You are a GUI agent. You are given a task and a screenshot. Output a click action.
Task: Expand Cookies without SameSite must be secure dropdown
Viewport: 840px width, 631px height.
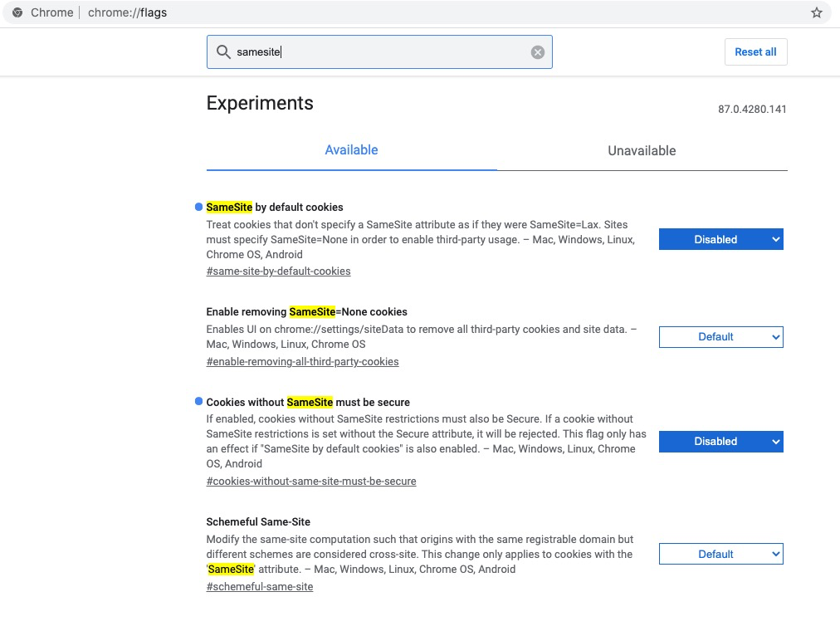coord(720,442)
